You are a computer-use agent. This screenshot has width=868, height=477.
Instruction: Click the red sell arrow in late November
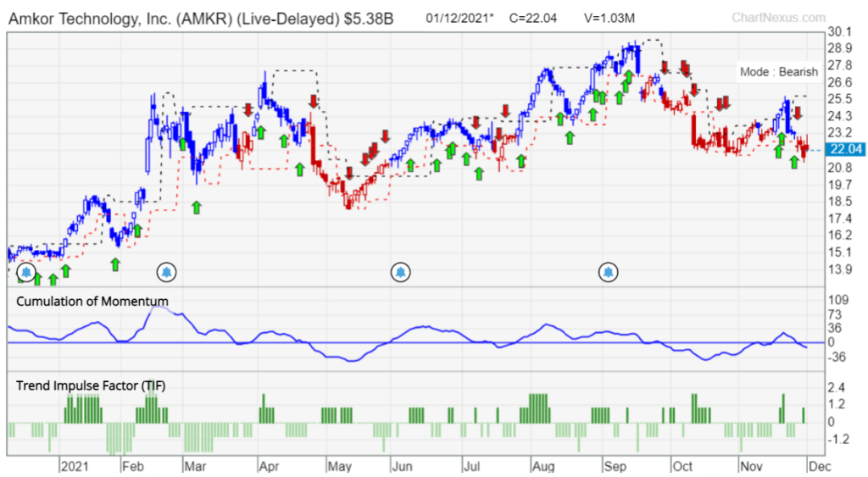tap(798, 114)
